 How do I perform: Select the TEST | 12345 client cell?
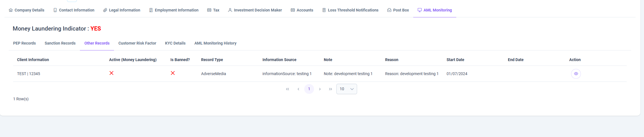pyautogui.click(x=28, y=74)
